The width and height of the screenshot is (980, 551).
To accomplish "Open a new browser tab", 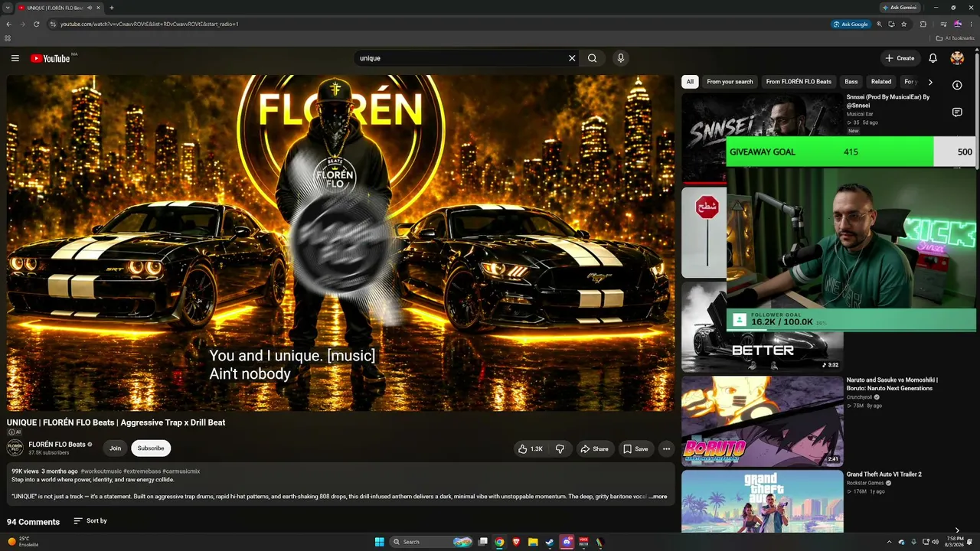I will [112, 8].
